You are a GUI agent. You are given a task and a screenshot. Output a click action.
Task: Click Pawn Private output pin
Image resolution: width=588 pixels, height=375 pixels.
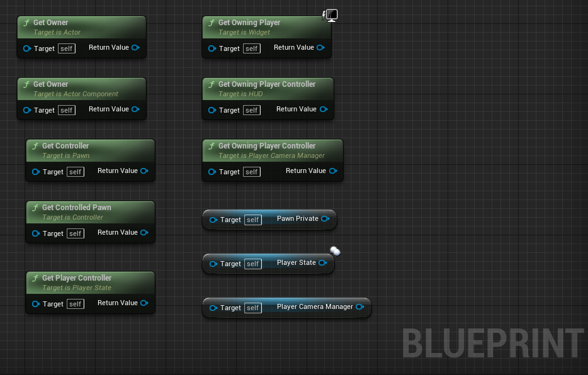click(325, 218)
